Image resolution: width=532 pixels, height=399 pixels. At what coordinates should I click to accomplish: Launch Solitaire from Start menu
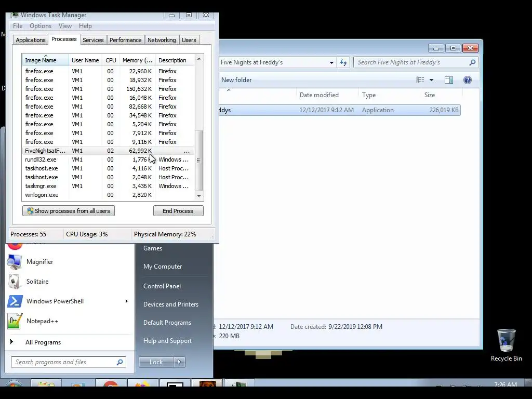[69, 282]
